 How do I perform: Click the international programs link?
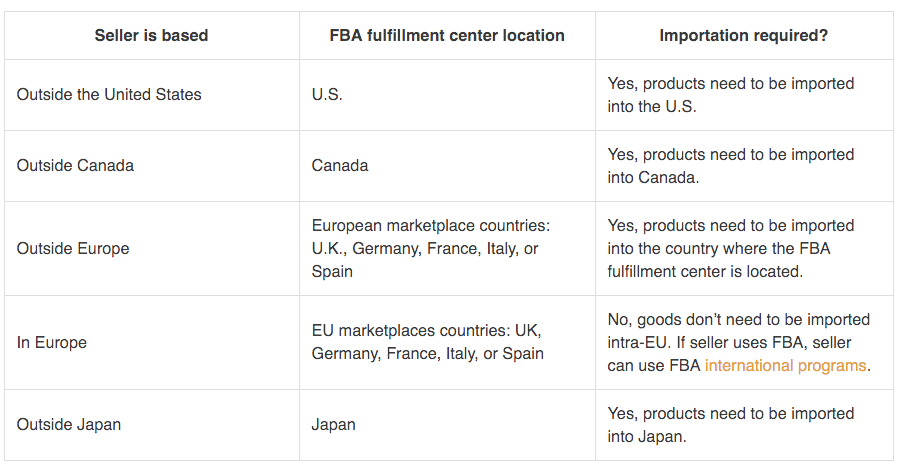785,366
